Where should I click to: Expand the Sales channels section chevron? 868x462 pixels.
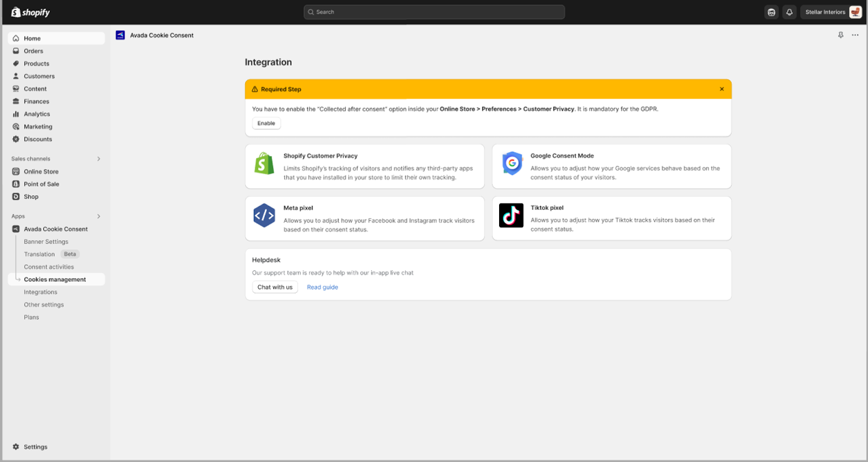(x=99, y=159)
